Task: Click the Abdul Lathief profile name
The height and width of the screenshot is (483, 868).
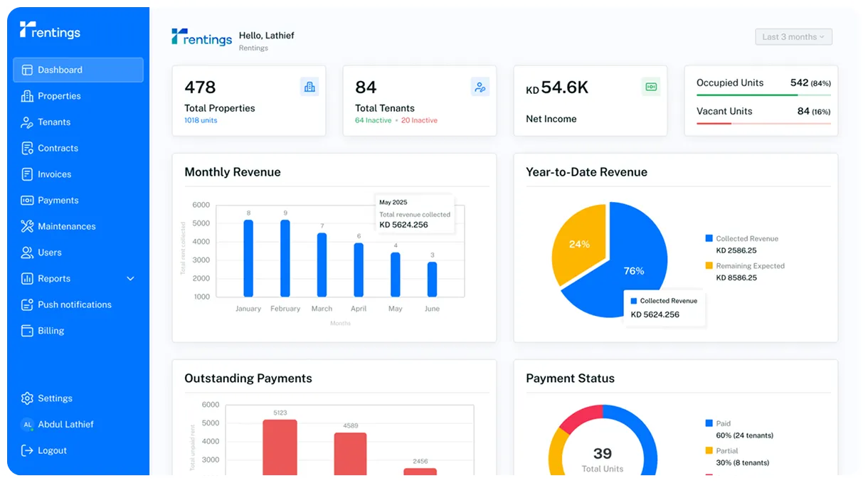Action: (x=65, y=425)
